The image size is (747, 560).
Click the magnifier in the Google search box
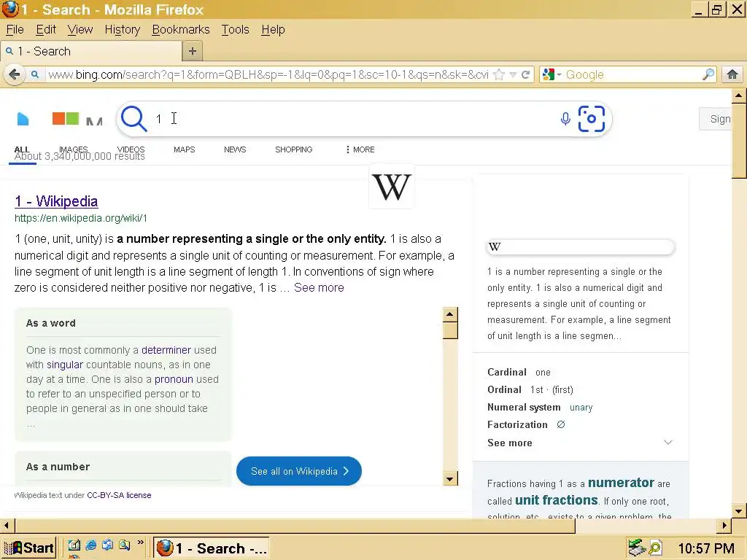[x=708, y=74]
